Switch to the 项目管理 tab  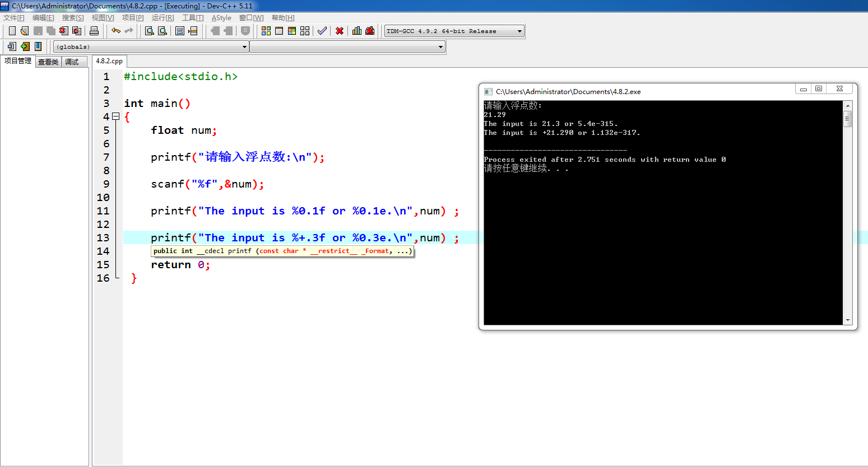pos(18,61)
